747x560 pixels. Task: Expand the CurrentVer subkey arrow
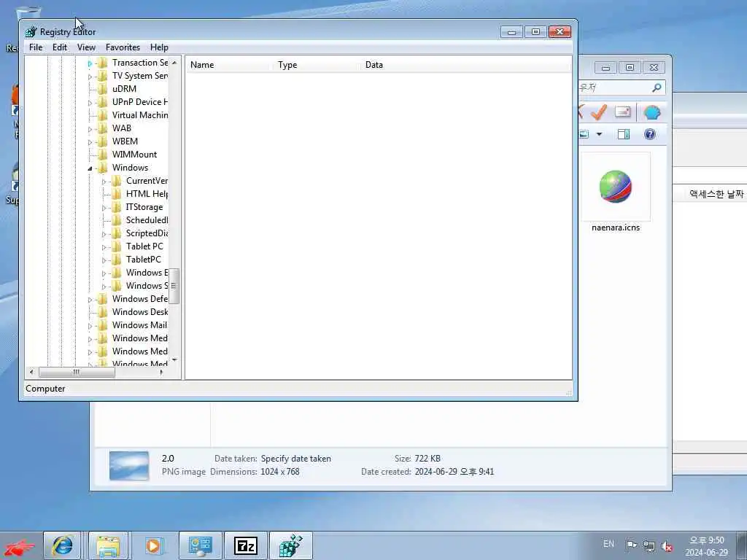[x=104, y=182]
